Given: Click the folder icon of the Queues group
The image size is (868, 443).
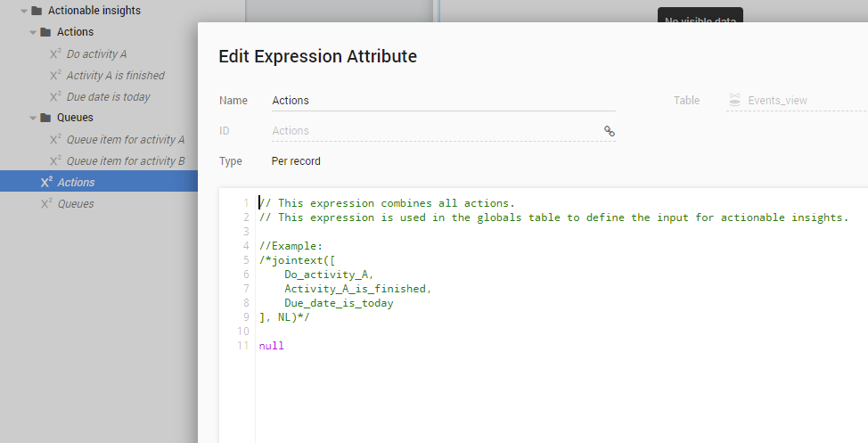Looking at the screenshot, I should pyautogui.click(x=45, y=118).
